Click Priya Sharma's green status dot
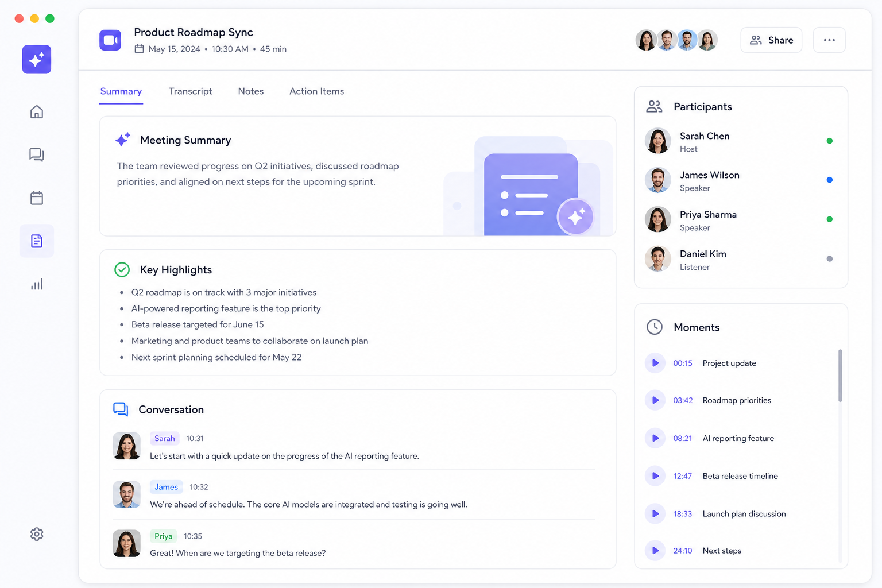The image size is (882, 588). tap(829, 219)
